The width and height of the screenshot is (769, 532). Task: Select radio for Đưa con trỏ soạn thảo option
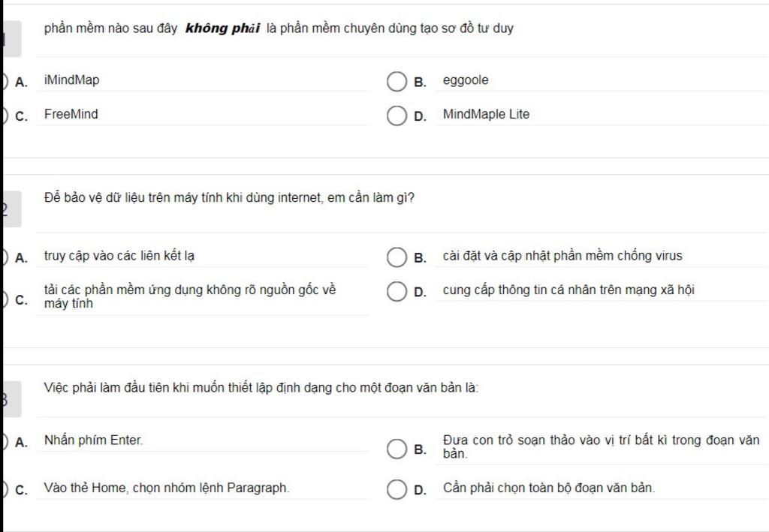397,449
